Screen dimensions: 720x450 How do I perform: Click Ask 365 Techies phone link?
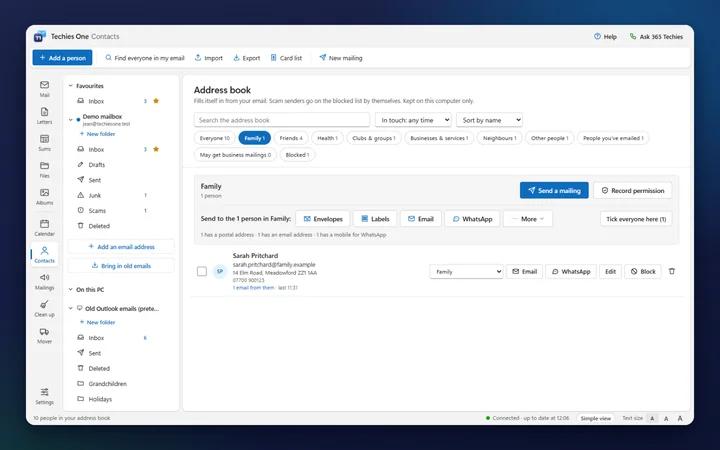point(656,37)
